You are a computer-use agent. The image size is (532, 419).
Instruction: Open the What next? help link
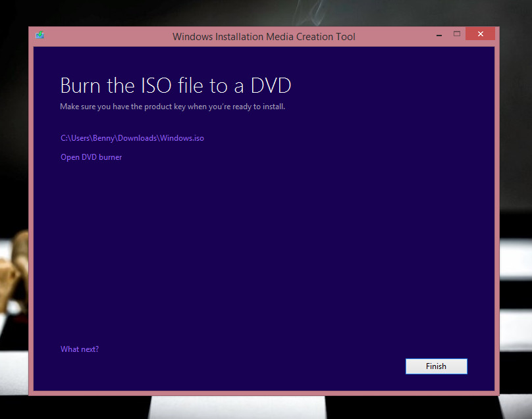(80, 349)
